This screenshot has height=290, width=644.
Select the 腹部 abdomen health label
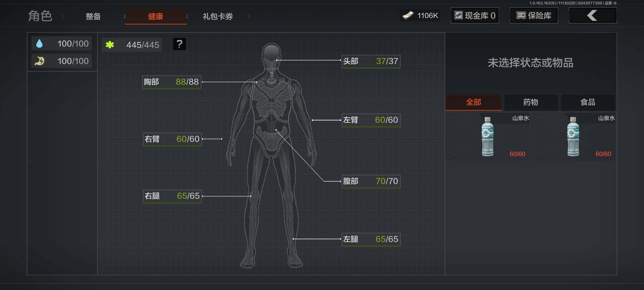(x=371, y=181)
